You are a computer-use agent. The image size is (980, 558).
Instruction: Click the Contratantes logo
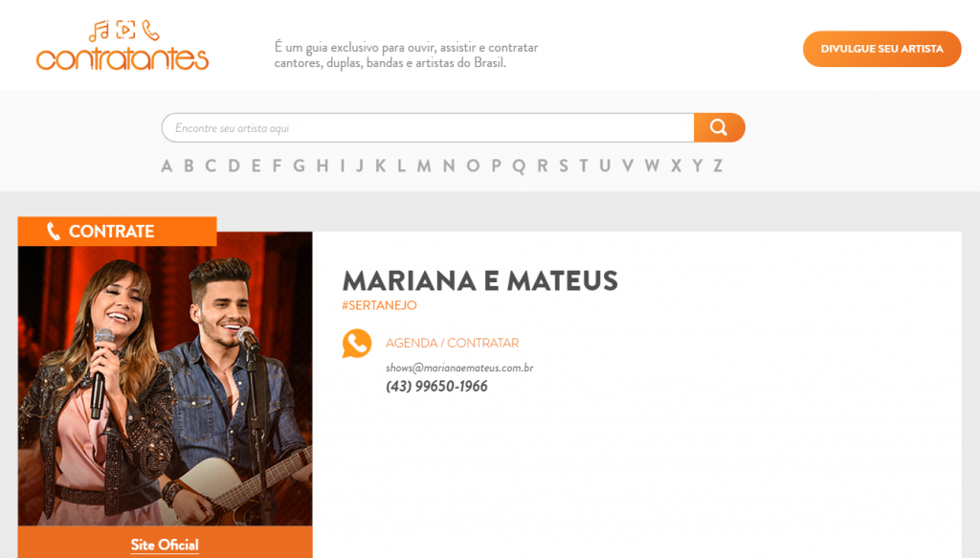point(122,46)
